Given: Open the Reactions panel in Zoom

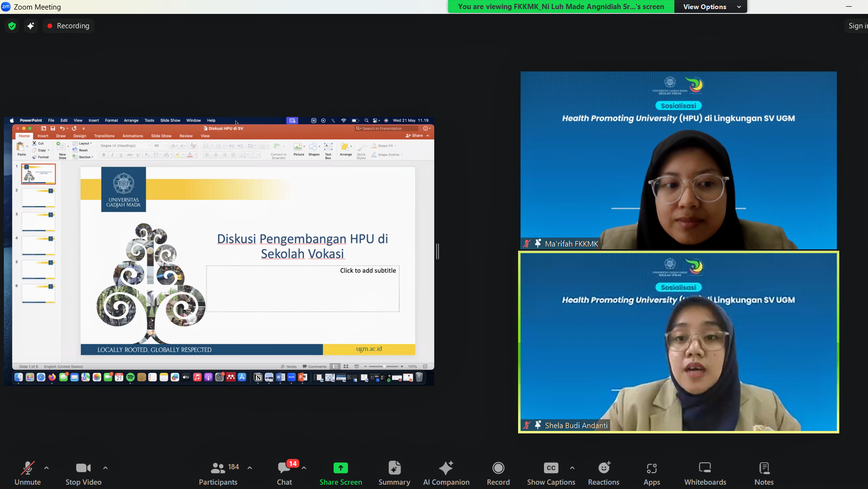Looking at the screenshot, I should [x=603, y=472].
